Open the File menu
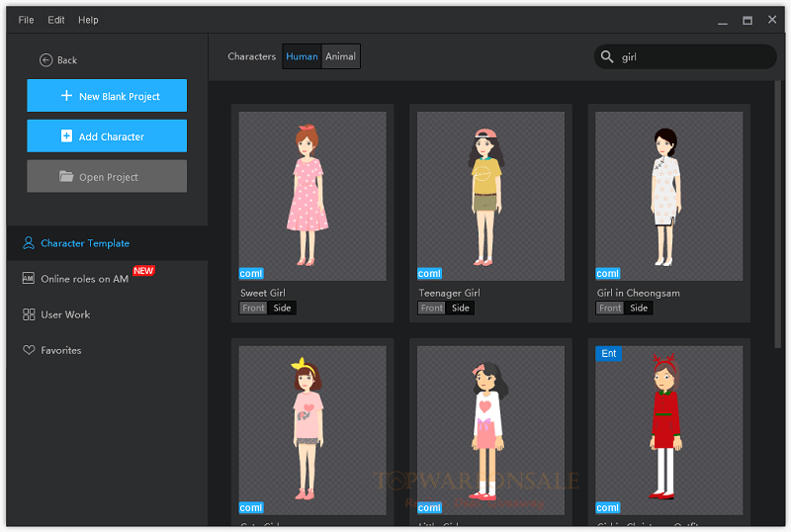This screenshot has width=791, height=532. [27, 20]
